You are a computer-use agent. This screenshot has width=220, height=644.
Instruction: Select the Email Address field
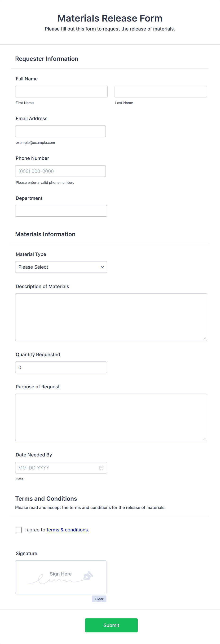point(61,131)
